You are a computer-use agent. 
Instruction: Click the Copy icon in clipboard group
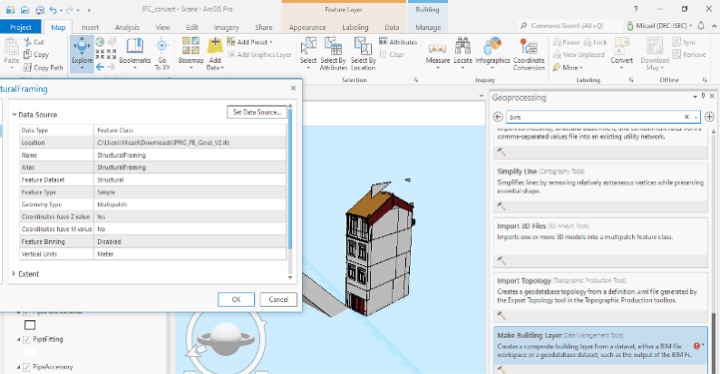[28, 54]
